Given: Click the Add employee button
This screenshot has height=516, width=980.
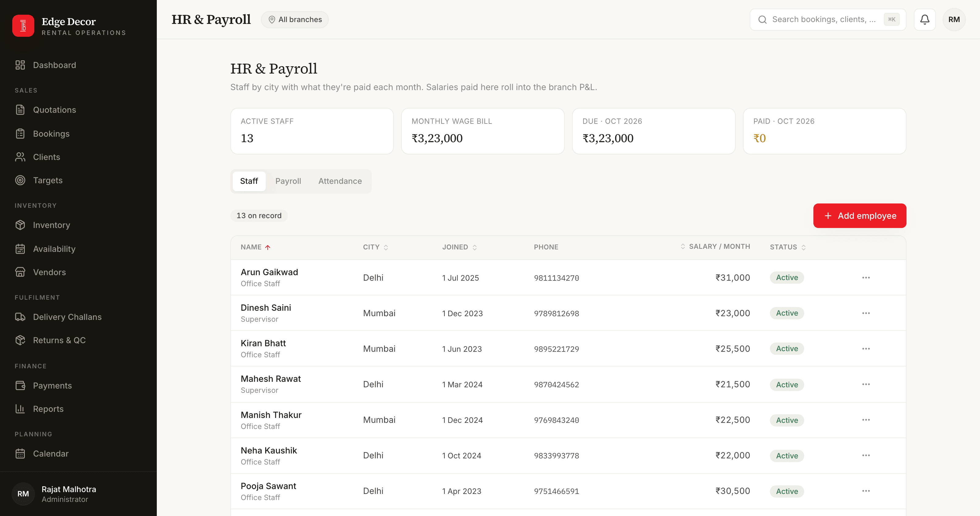Looking at the screenshot, I should click(860, 216).
